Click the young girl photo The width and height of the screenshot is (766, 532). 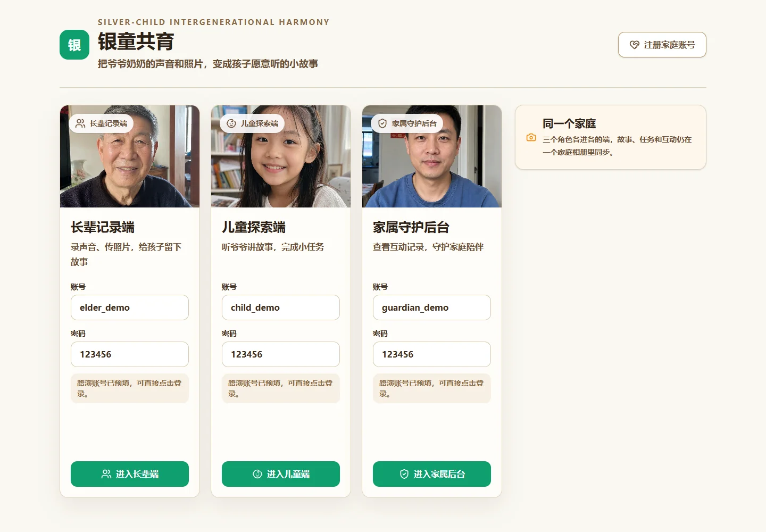(x=281, y=156)
